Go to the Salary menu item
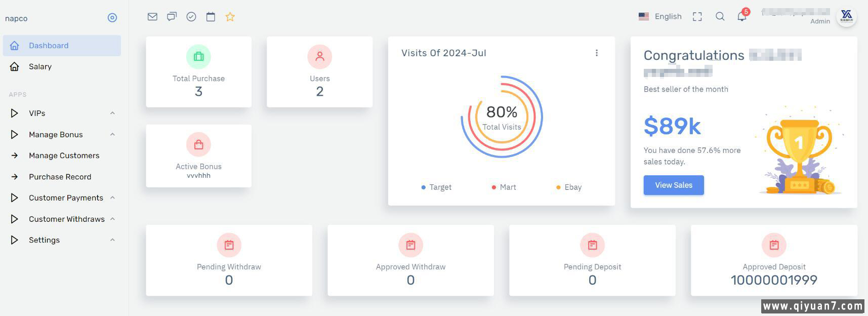Viewport: 868px width, 316px height. coord(40,67)
